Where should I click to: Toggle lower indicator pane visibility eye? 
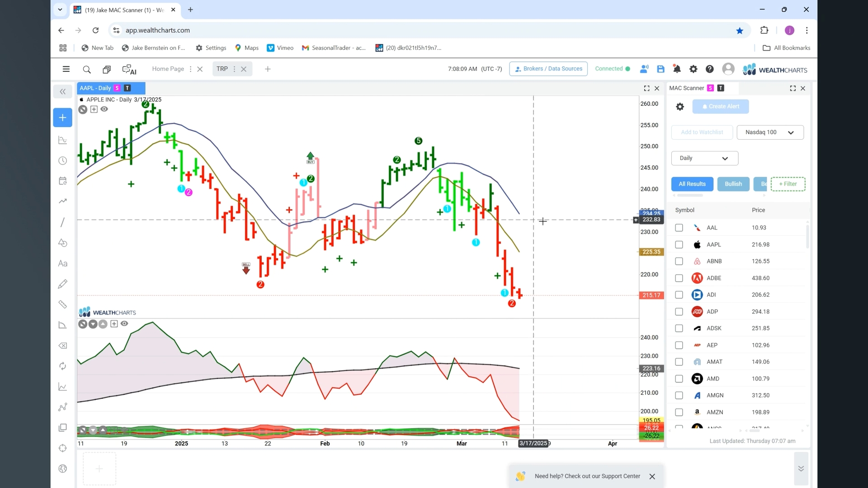(x=124, y=324)
